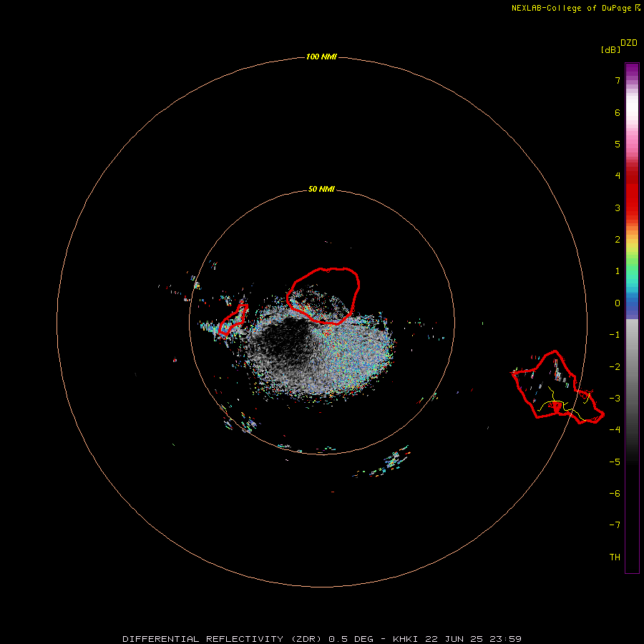This screenshot has width=644, height=644.
Task: Pick the green segment of the colorbar
Action: (x=632, y=263)
